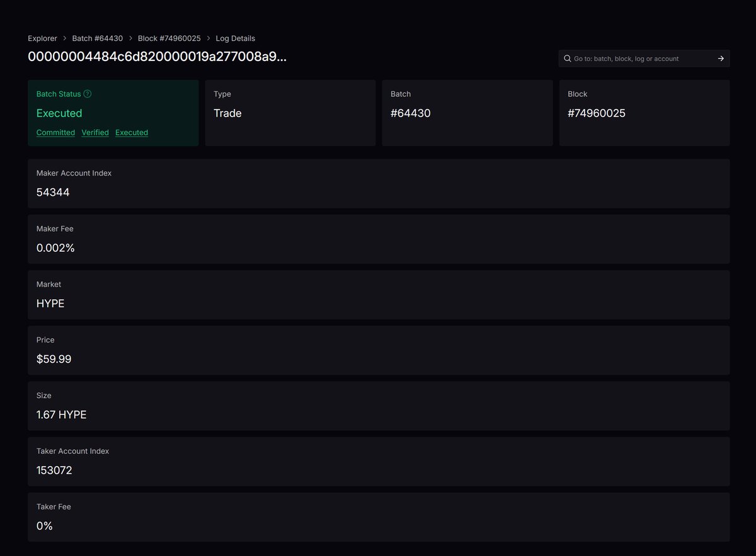The width and height of the screenshot is (756, 556).
Task: Click the breadcrumb chevron before Log Details
Action: [209, 38]
